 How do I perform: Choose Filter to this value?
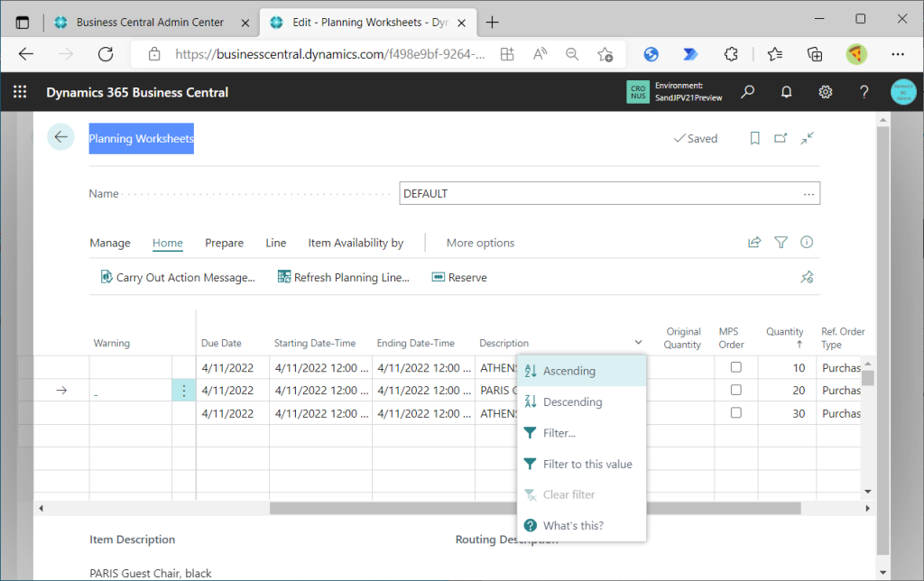pos(582,464)
